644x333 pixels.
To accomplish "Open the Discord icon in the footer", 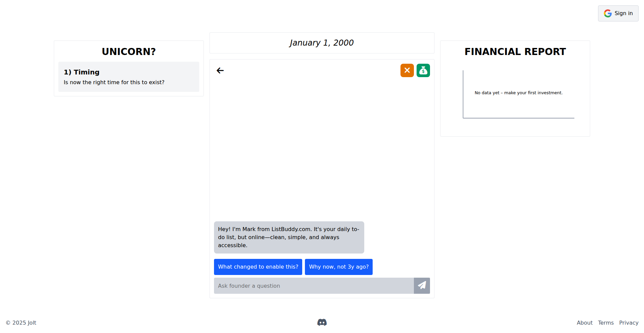I will click(322, 322).
